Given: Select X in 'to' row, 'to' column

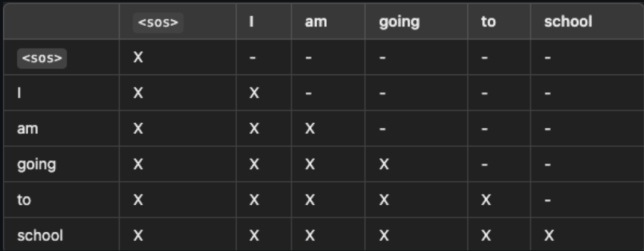Looking at the screenshot, I should click(486, 200).
